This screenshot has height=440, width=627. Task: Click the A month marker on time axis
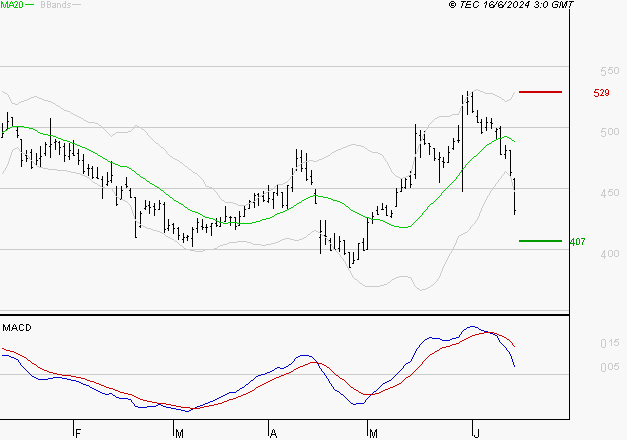tap(274, 434)
